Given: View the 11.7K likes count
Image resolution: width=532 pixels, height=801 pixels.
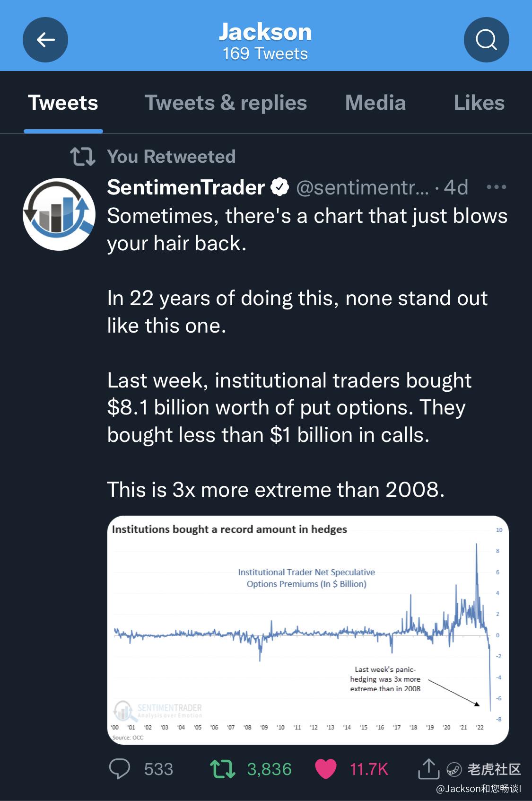Looking at the screenshot, I should pos(369,769).
